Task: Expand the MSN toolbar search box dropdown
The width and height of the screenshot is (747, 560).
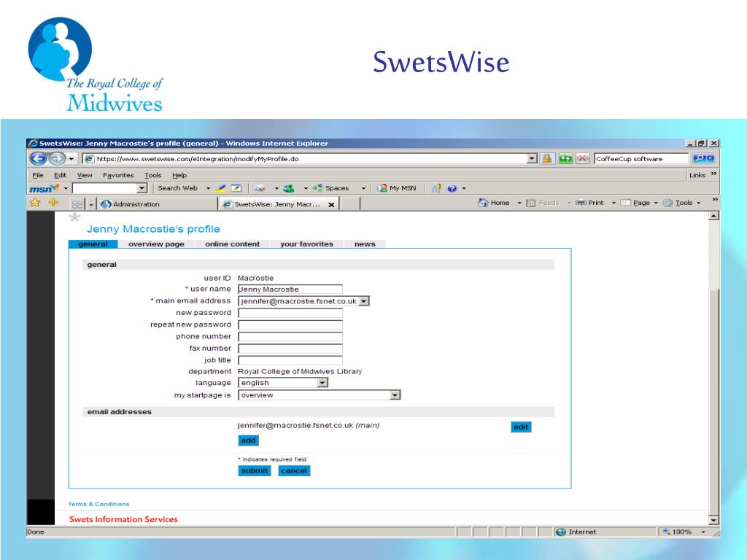Action: click(x=142, y=189)
